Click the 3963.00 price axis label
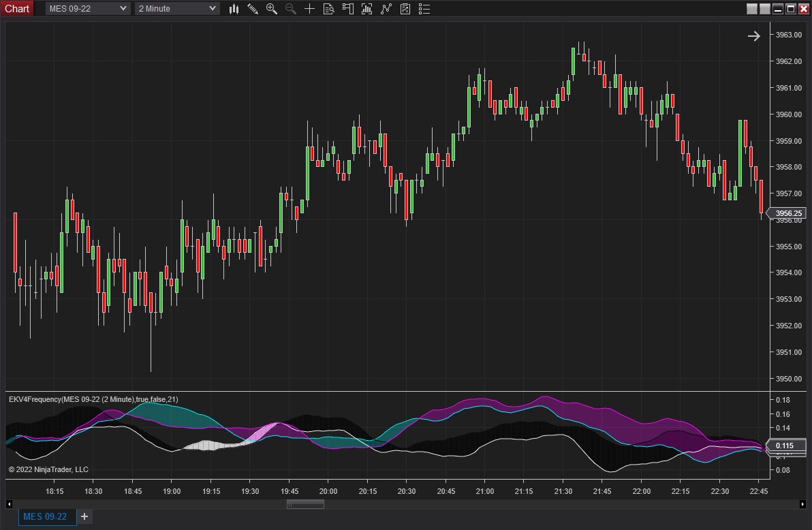The image size is (812, 530). [x=789, y=35]
